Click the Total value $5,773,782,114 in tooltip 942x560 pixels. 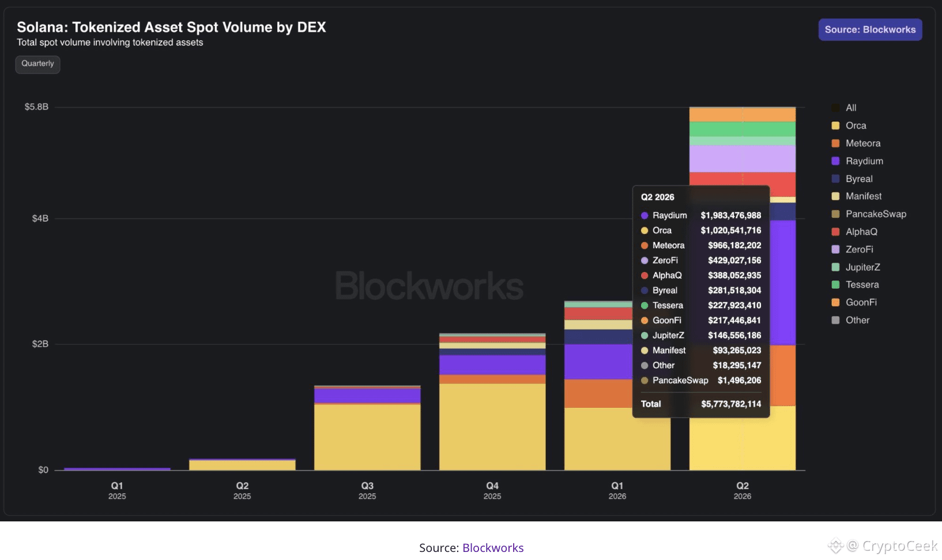tap(731, 404)
